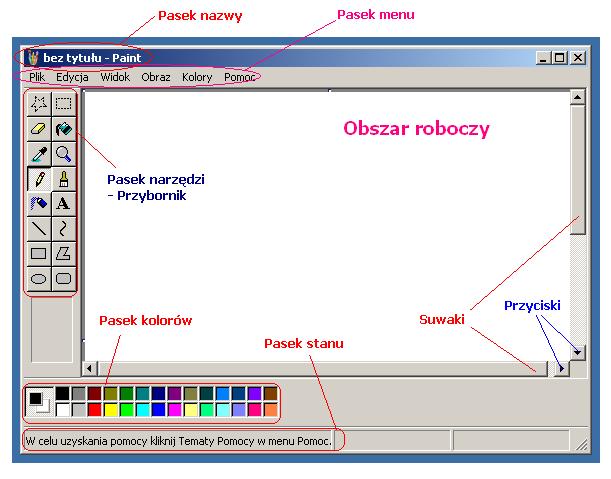This screenshot has width=611, height=479.
Task: Select the Curve tool
Action: [x=64, y=229]
